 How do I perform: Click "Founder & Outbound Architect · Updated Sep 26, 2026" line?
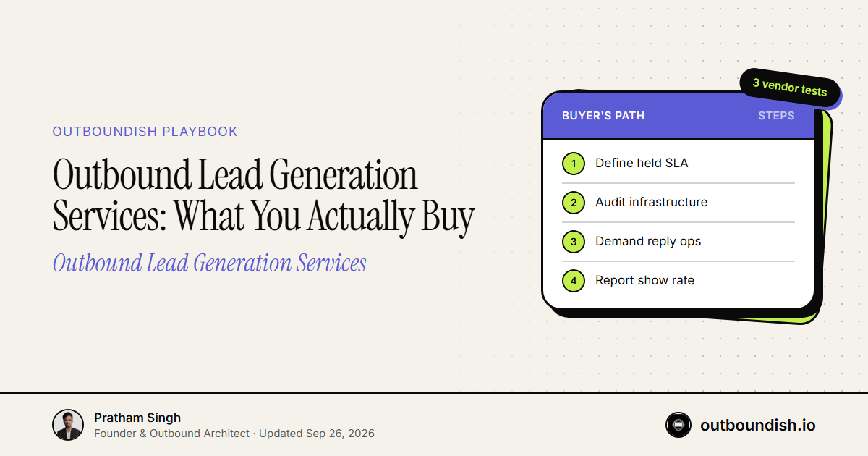pyautogui.click(x=234, y=434)
